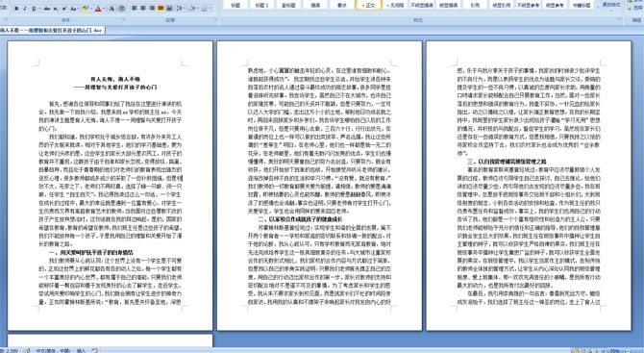The height and width of the screenshot is (353, 644).
Task: Click zoom percentage in status bar
Action: click(x=614, y=350)
